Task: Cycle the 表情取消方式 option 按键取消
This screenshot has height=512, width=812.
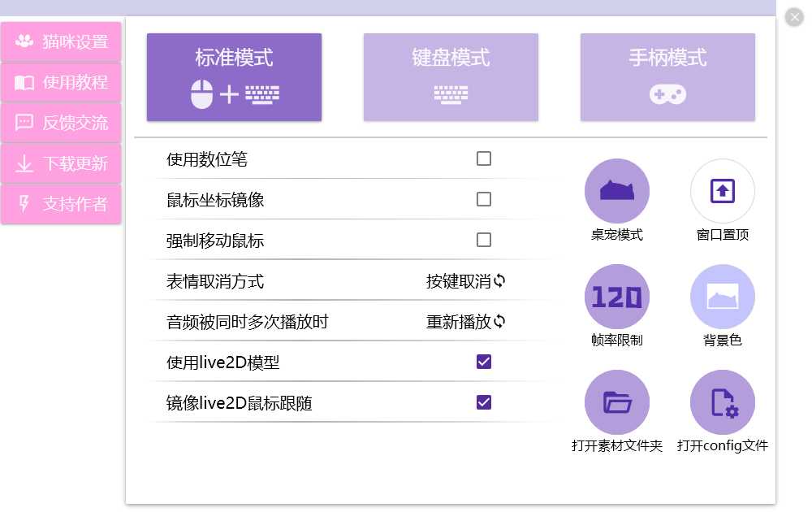Action: (465, 280)
